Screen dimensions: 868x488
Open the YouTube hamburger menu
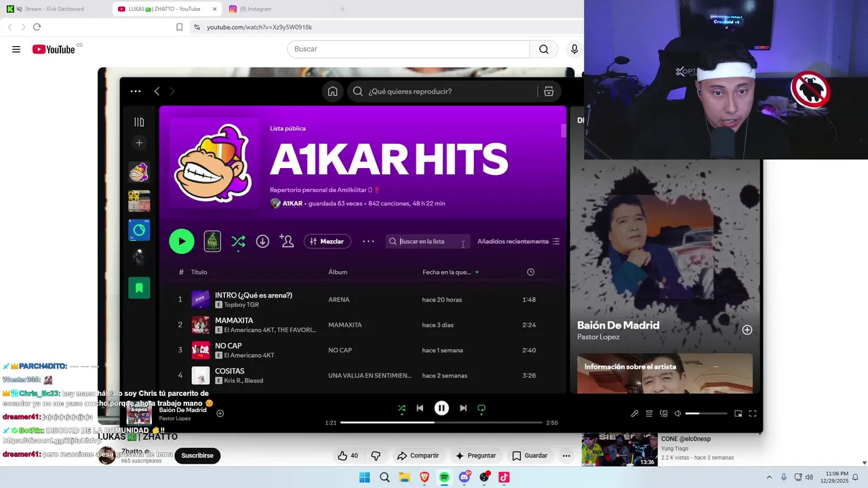click(16, 49)
